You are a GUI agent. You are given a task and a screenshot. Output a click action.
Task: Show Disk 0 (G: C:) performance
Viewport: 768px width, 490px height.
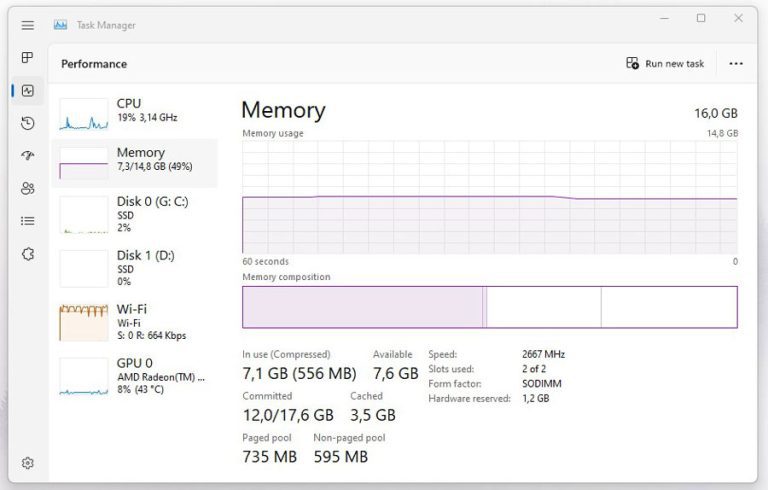point(134,213)
